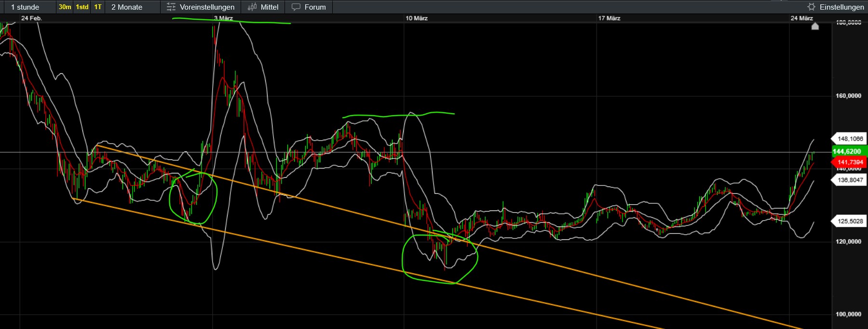This screenshot has width=868, height=329.
Task: Click the candlestick icon beside Mittel
Action: (x=252, y=7)
